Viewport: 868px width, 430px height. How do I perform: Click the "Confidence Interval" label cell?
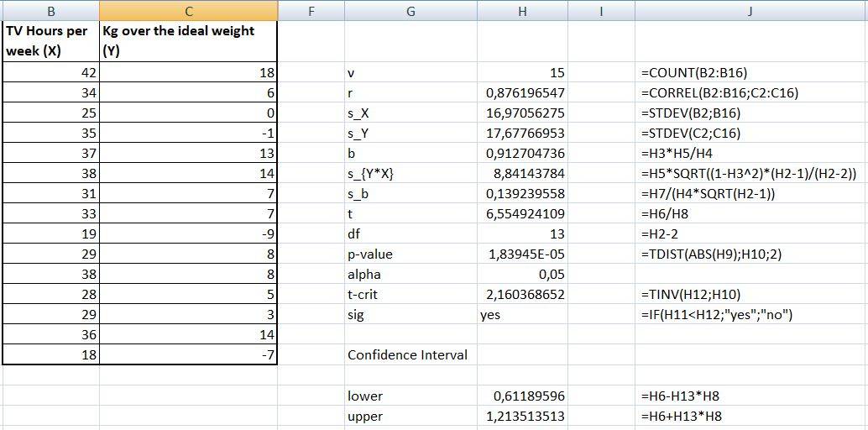pos(410,355)
